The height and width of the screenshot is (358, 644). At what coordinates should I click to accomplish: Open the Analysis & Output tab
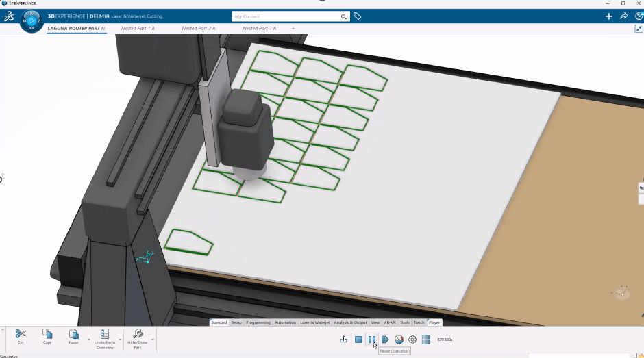point(350,322)
